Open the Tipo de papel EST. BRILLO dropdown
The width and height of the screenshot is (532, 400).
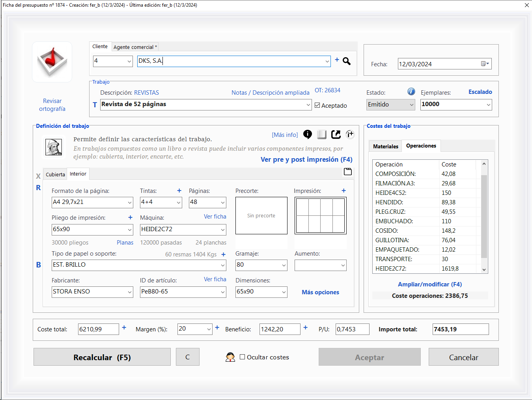click(x=223, y=265)
